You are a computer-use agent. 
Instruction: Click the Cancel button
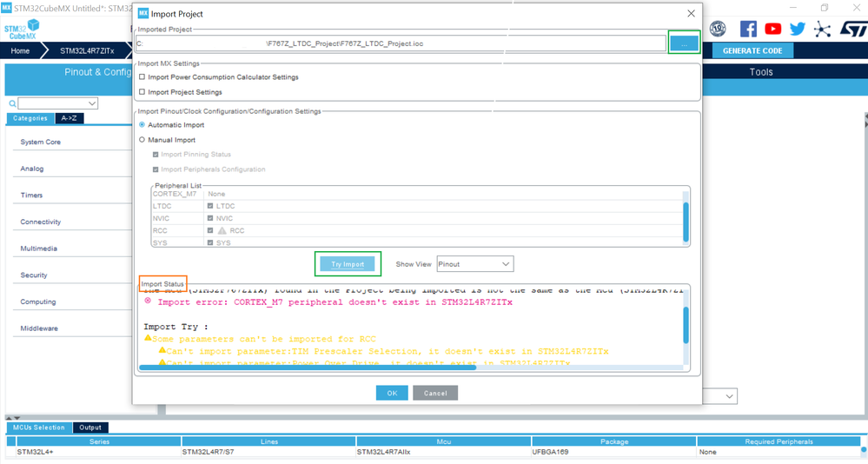point(435,393)
